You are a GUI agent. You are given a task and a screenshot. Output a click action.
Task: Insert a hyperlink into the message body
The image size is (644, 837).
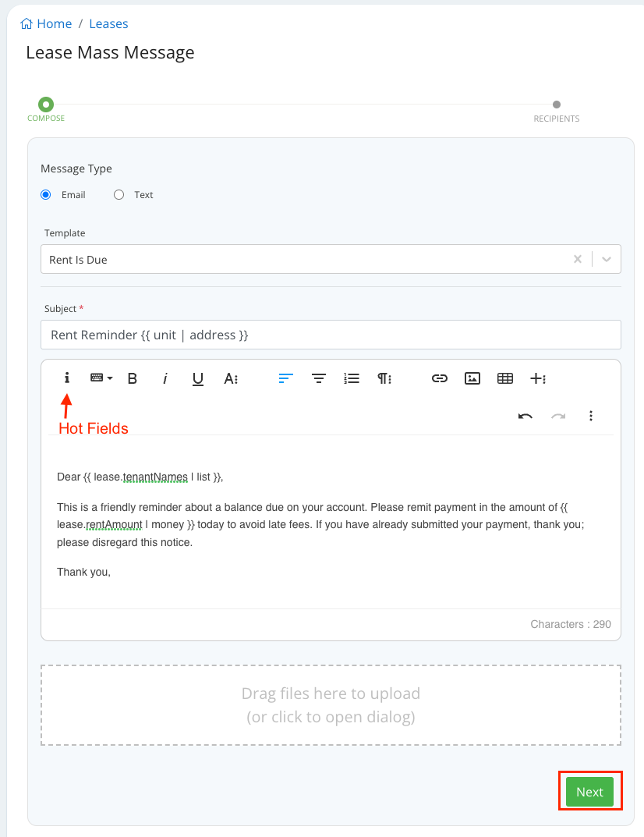click(x=439, y=378)
